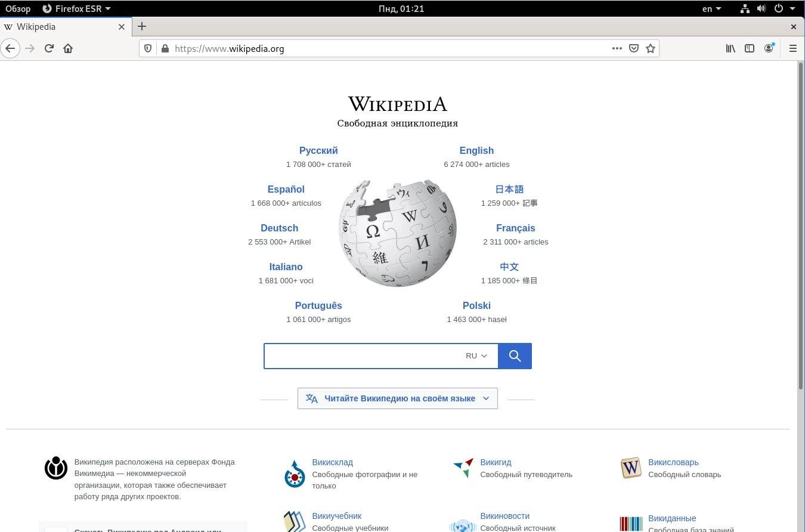Click the page vertical scrollbar
The image size is (805, 532).
[x=801, y=227]
